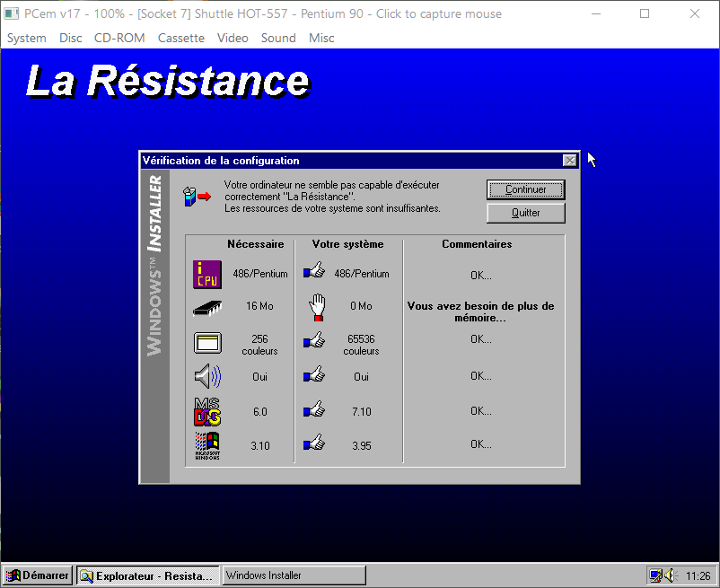
Task: Open the Video menu
Action: pyautogui.click(x=233, y=38)
